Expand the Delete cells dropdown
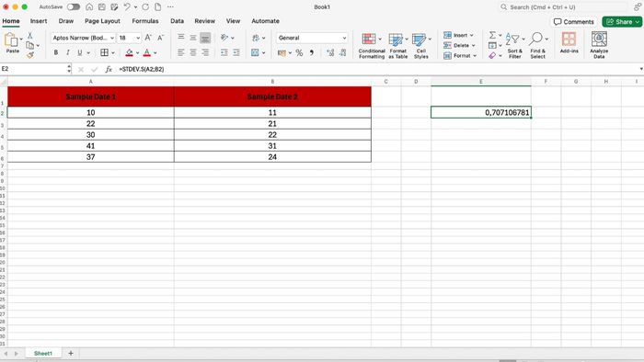This screenshot has height=362, width=644. point(473,46)
